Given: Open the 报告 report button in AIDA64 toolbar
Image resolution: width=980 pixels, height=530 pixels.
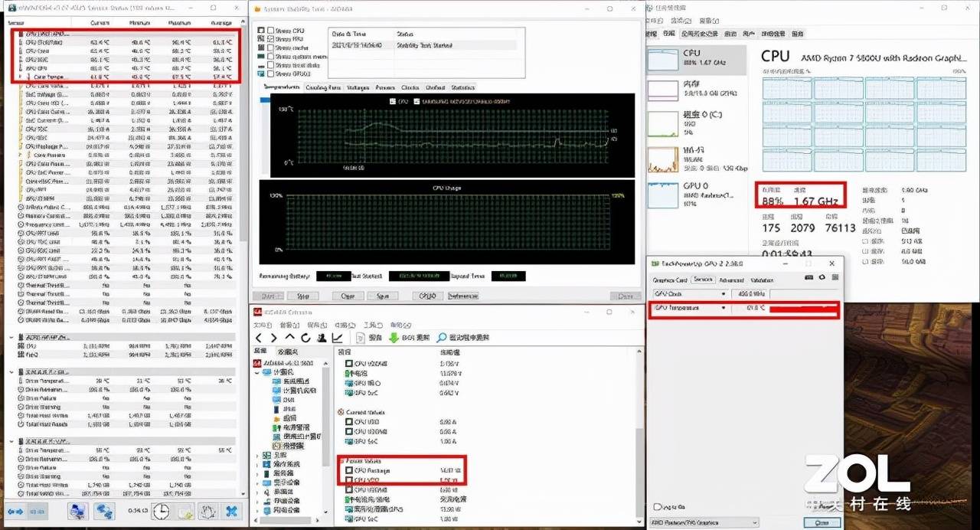Looking at the screenshot, I should 369,338.
